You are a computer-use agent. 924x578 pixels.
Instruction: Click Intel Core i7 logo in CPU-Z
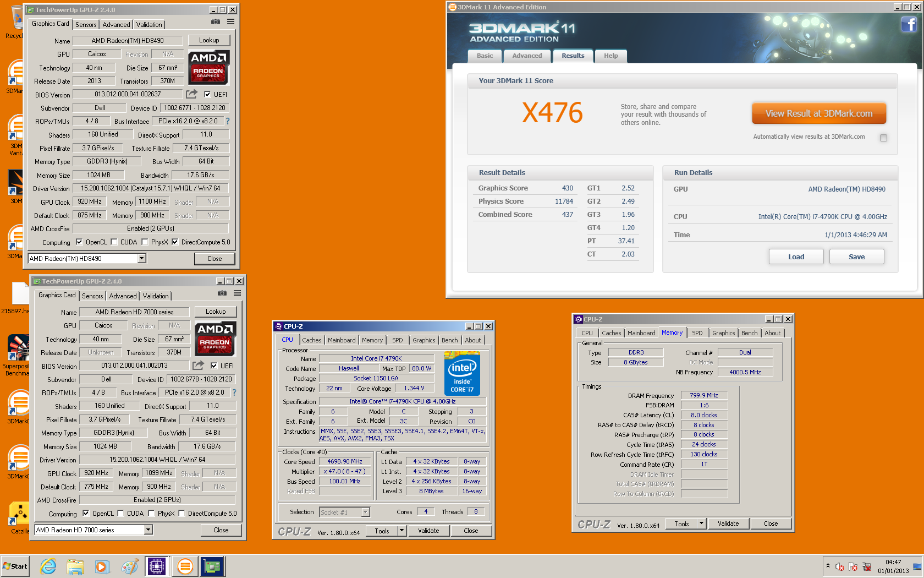coord(462,373)
